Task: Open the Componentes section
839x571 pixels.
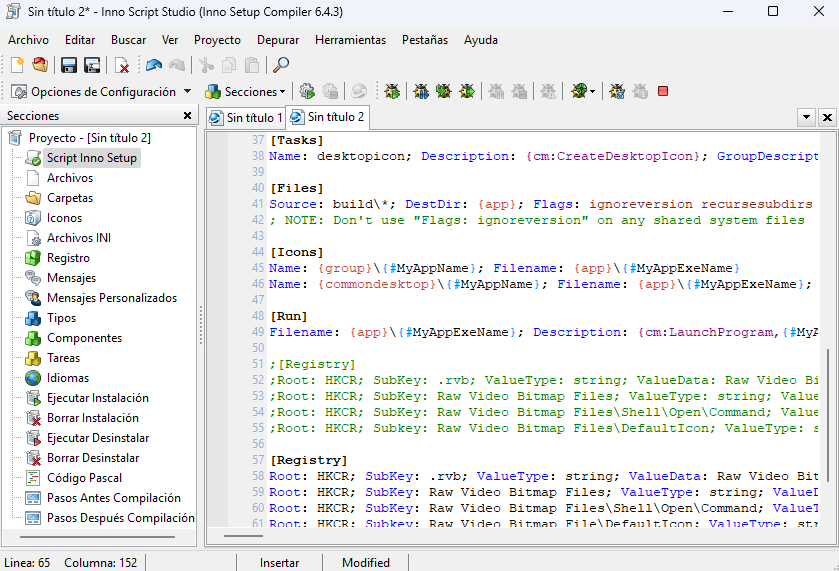Action: (x=84, y=338)
